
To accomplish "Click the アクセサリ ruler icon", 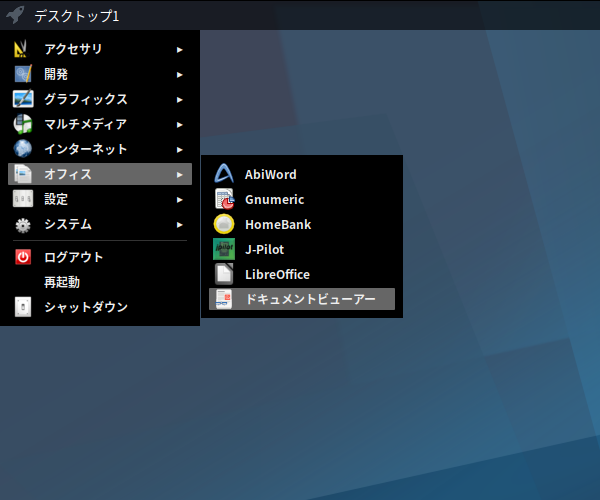I will tap(21, 49).
